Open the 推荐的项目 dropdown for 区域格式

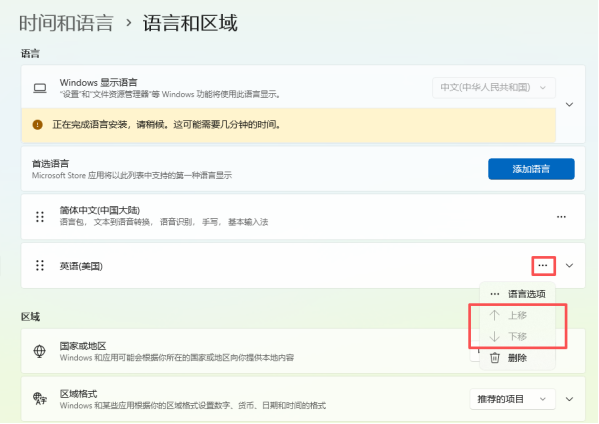(x=512, y=399)
